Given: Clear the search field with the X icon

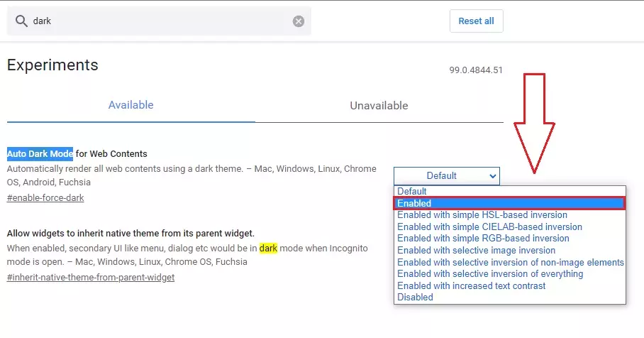Looking at the screenshot, I should click(299, 21).
